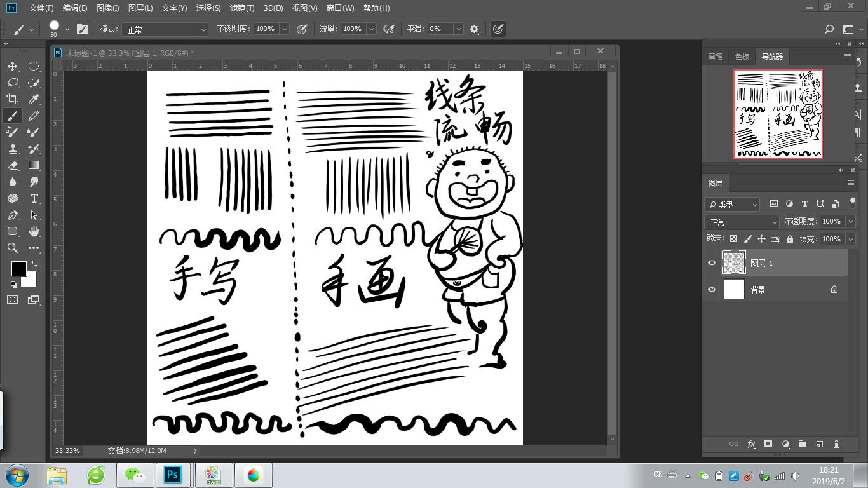Select the Eyedropper tool
868x488 pixels.
coord(34,99)
